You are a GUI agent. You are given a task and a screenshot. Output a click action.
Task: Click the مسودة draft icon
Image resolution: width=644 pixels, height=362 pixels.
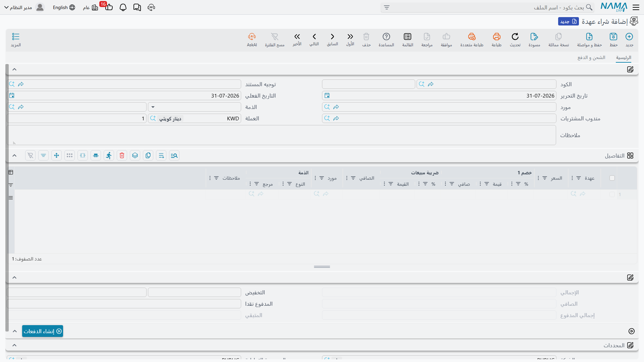click(x=534, y=37)
